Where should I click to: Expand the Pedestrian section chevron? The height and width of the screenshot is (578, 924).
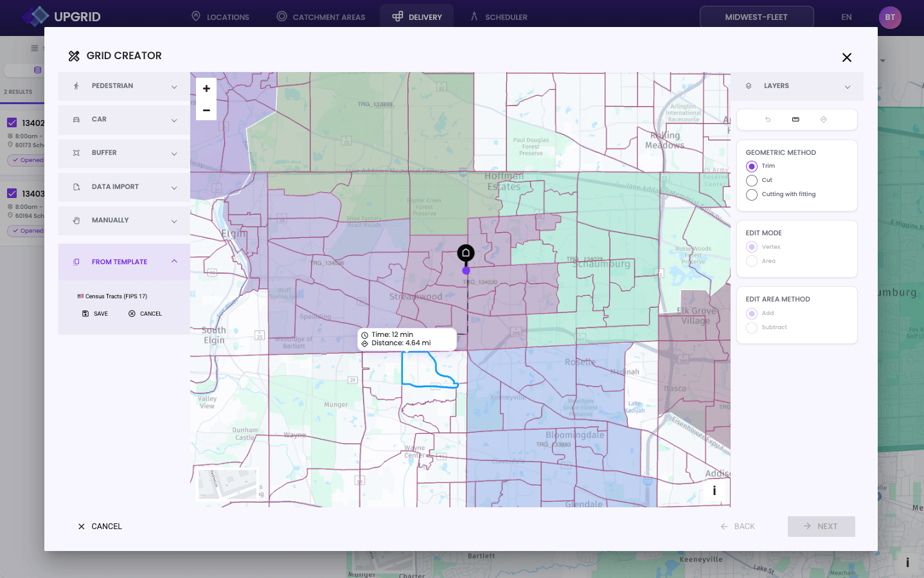pos(174,87)
